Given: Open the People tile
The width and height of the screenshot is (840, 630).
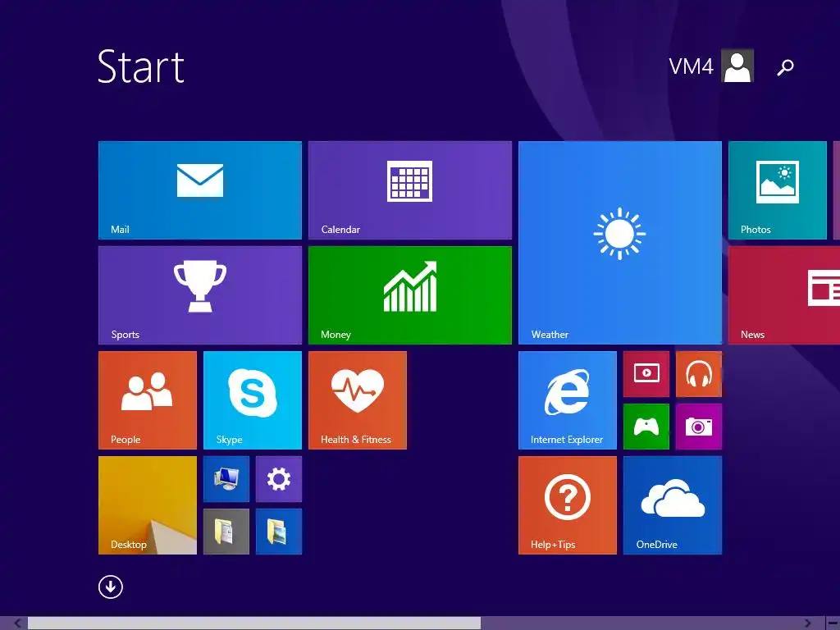Looking at the screenshot, I should point(148,400).
